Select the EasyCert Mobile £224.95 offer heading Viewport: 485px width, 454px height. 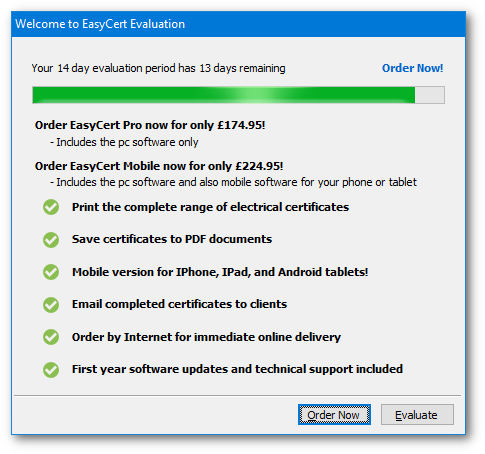pos(159,166)
